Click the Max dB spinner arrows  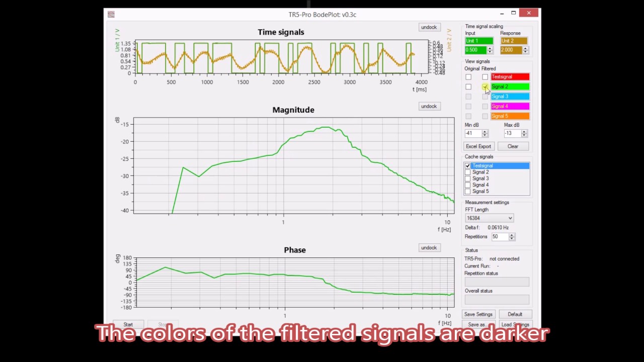click(524, 133)
